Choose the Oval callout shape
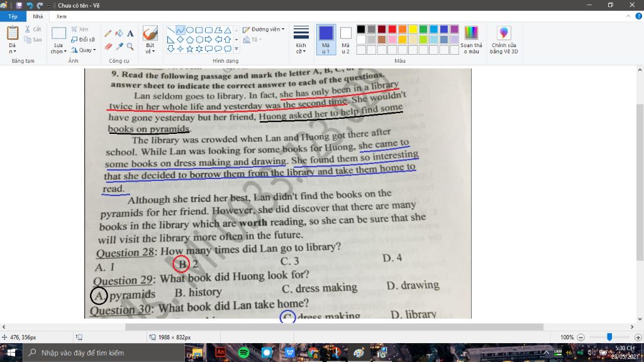The width and height of the screenshot is (644, 362). [218, 49]
